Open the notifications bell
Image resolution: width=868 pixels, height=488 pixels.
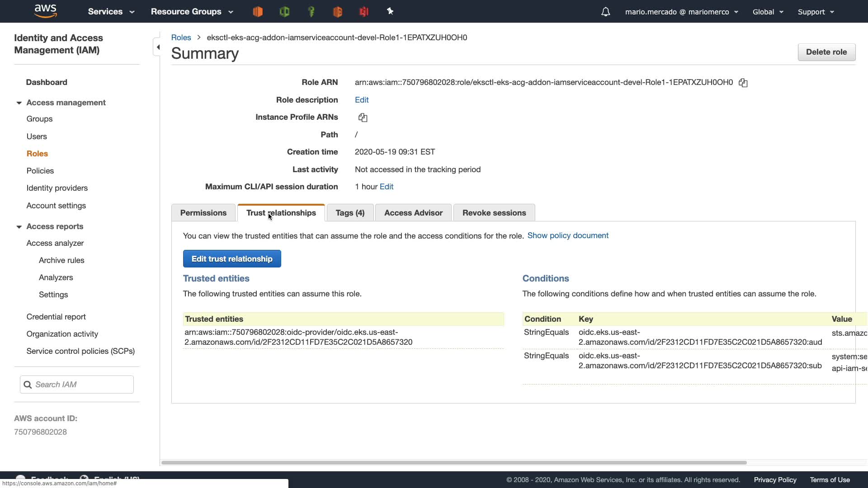[x=605, y=12]
